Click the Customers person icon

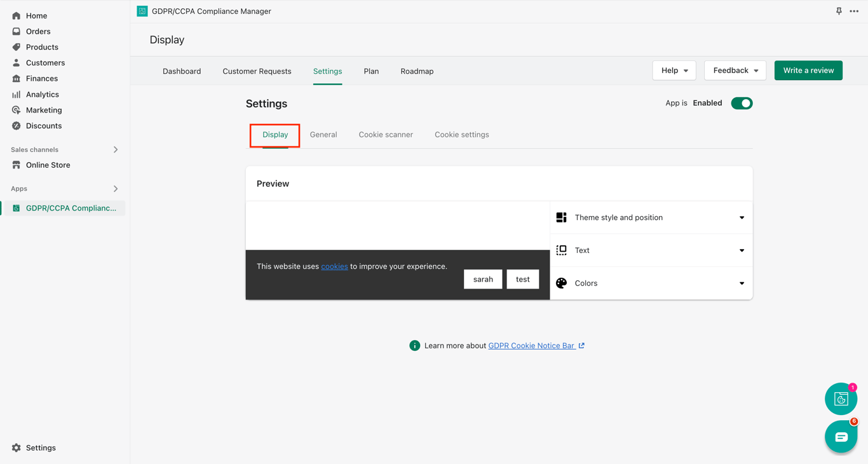coord(17,63)
